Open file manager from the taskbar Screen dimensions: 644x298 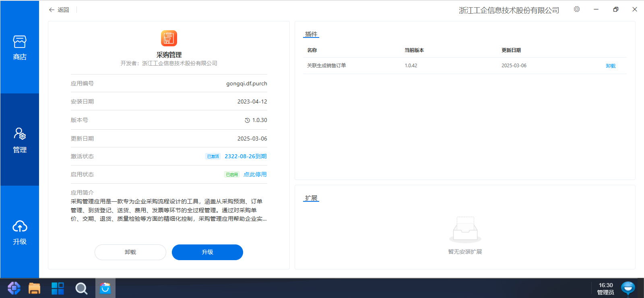(35, 288)
